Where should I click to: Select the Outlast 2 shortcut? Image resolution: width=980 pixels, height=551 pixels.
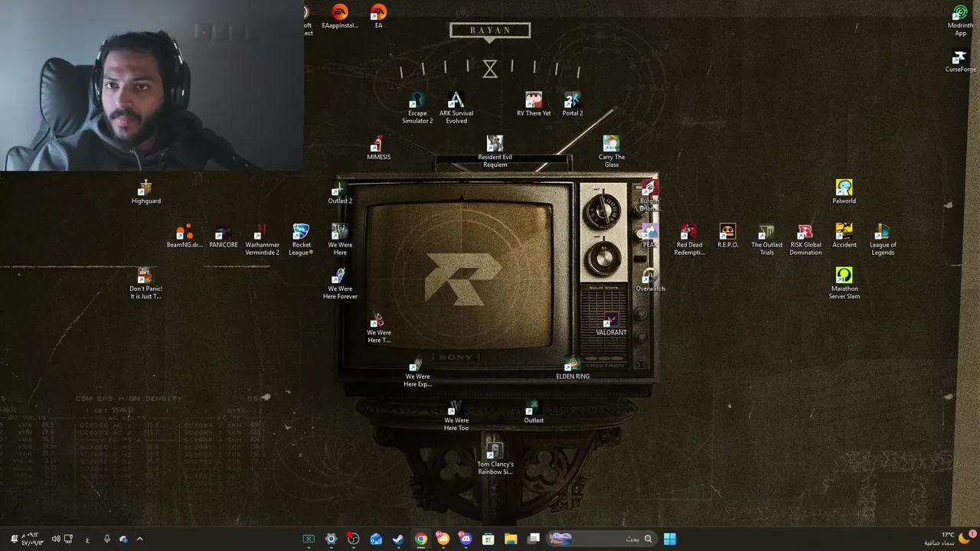click(x=340, y=192)
